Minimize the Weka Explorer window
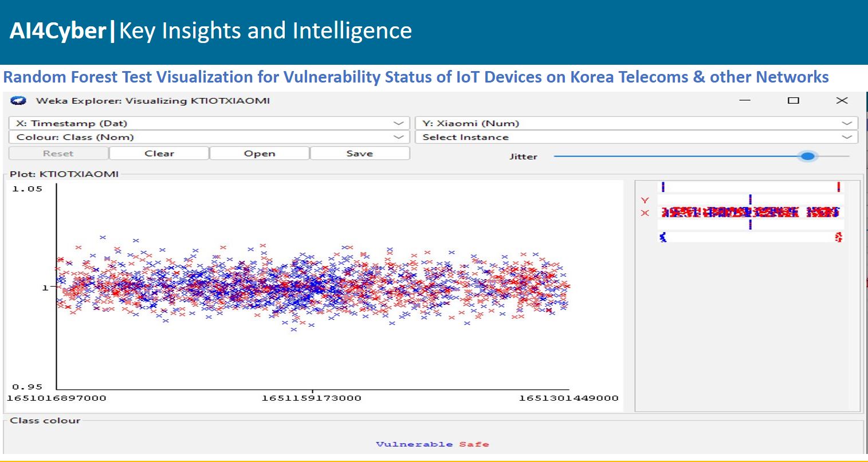 745,101
